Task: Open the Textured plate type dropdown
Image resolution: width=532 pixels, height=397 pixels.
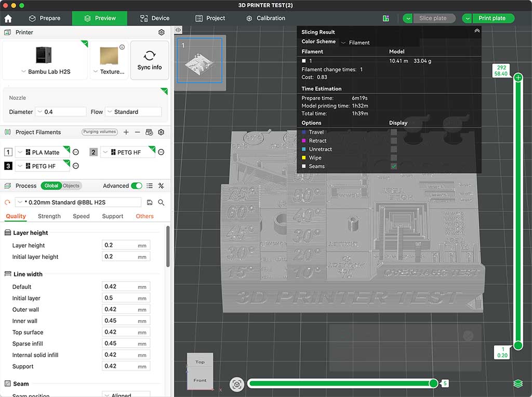Action: 109,72
